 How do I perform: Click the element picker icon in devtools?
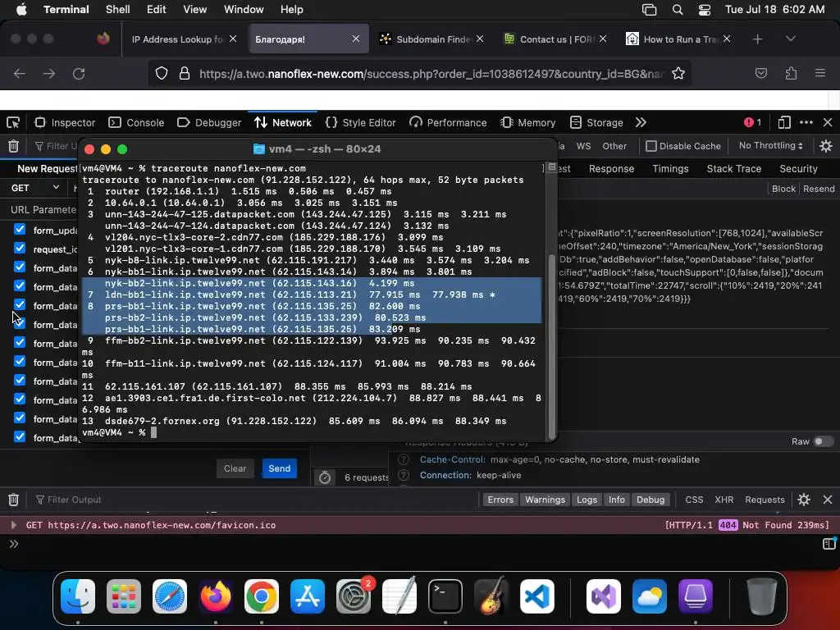[x=13, y=123]
